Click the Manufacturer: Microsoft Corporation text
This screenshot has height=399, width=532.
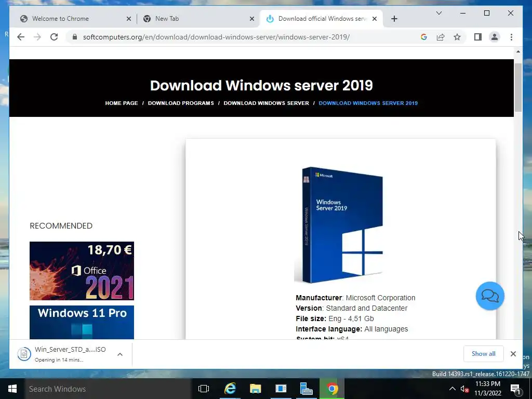point(355,298)
